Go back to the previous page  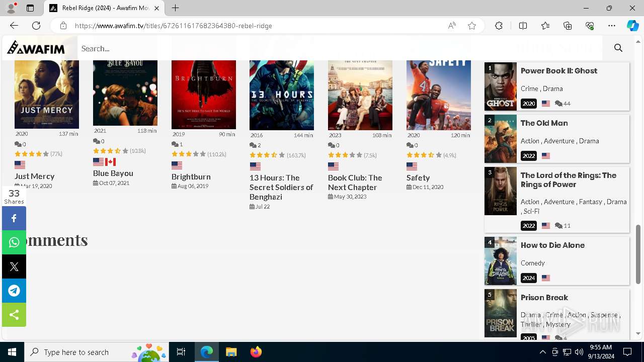[x=14, y=26]
